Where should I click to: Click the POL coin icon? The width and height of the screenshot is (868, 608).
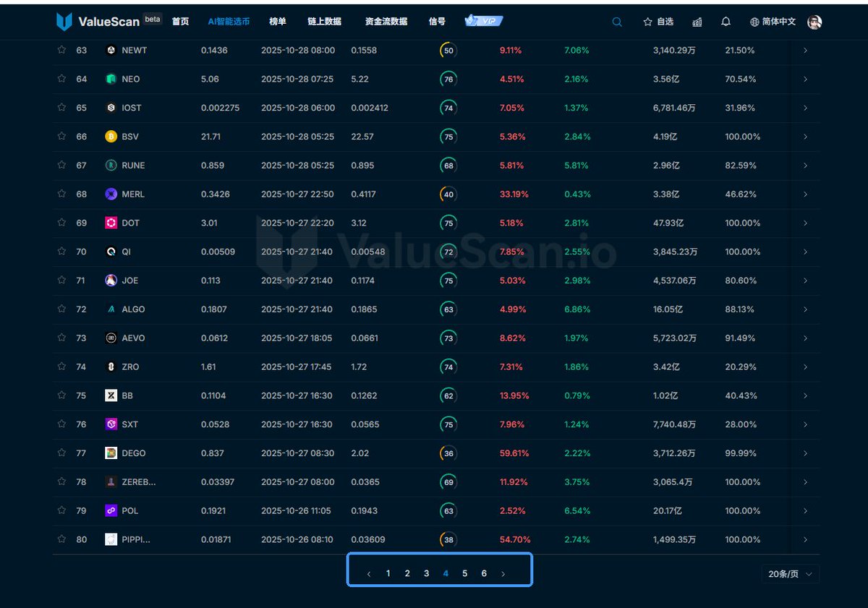111,510
